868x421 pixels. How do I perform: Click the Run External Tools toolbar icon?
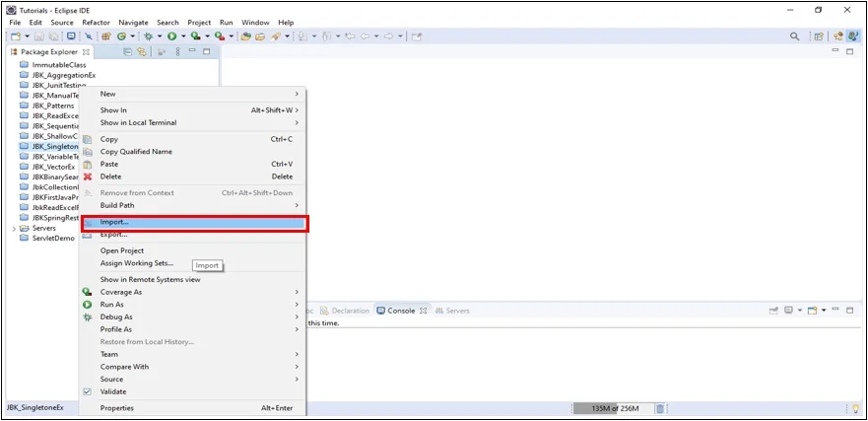[x=220, y=36]
